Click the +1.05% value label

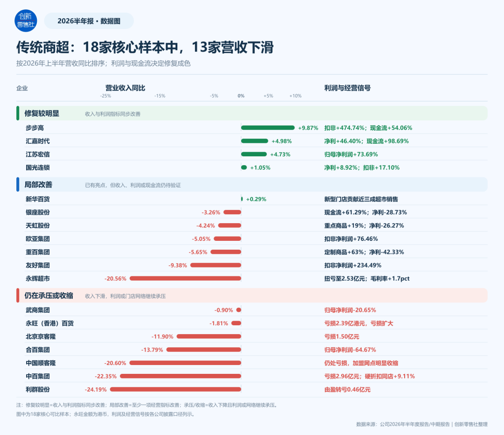coord(260,168)
